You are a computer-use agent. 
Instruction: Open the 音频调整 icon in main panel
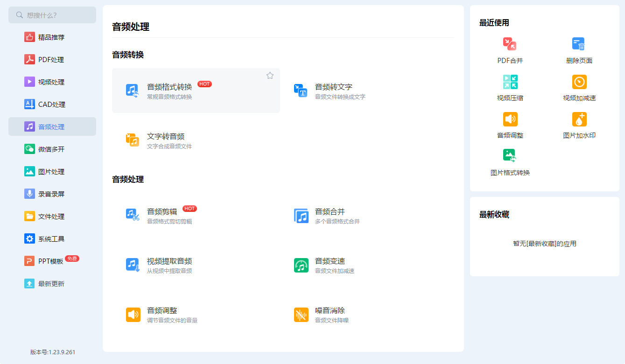click(x=133, y=315)
